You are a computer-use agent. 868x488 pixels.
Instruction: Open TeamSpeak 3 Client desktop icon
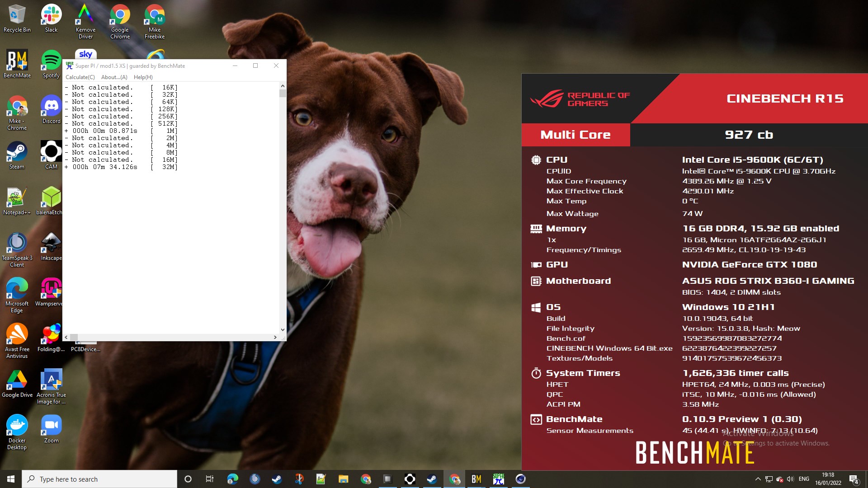[17, 249]
